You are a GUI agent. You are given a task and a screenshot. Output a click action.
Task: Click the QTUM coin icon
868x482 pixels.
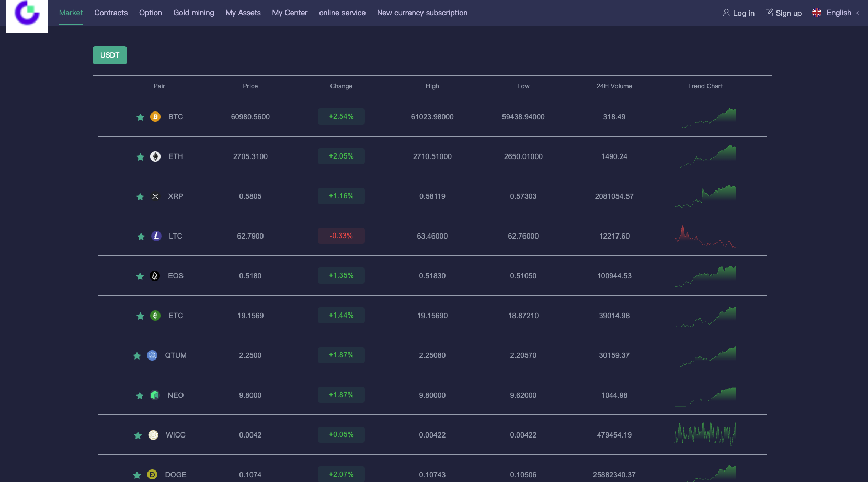(152, 355)
